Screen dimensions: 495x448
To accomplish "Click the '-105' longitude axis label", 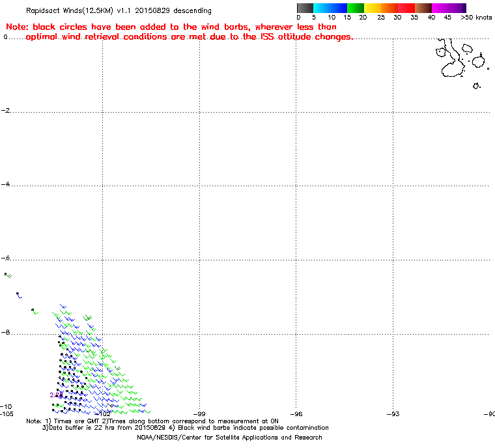I will point(7,413).
